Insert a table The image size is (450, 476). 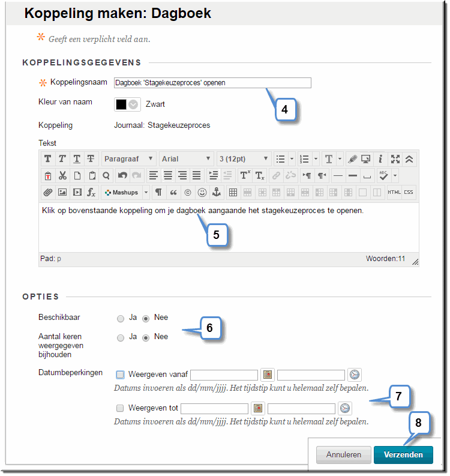(x=233, y=193)
